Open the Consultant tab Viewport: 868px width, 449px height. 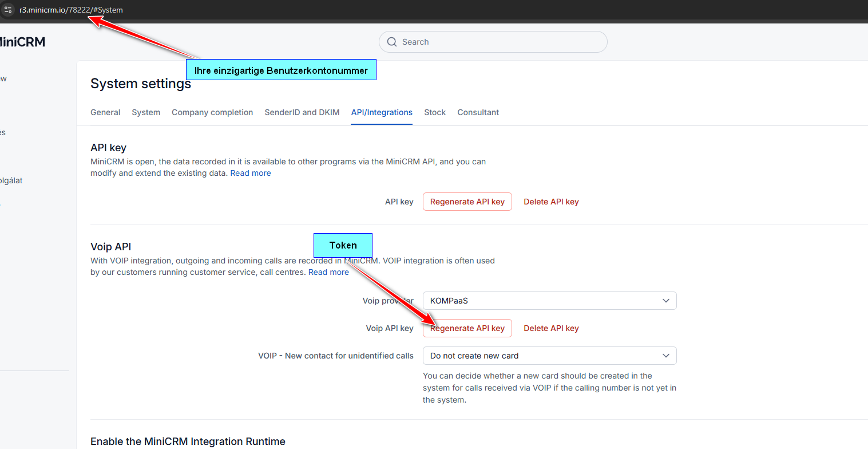pyautogui.click(x=478, y=112)
